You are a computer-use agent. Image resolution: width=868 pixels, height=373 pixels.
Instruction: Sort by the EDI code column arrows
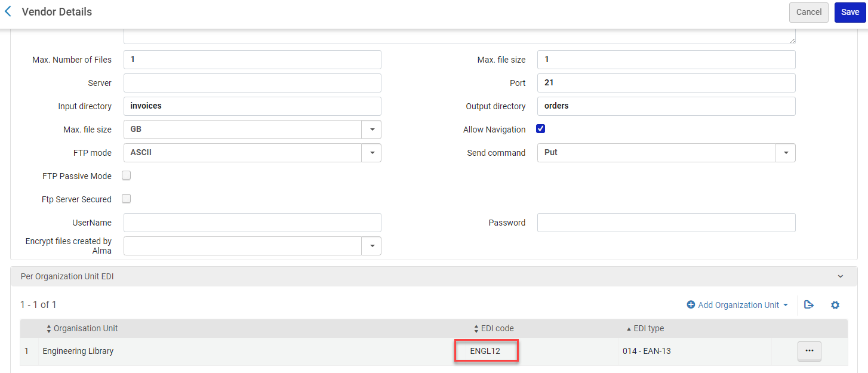point(476,329)
